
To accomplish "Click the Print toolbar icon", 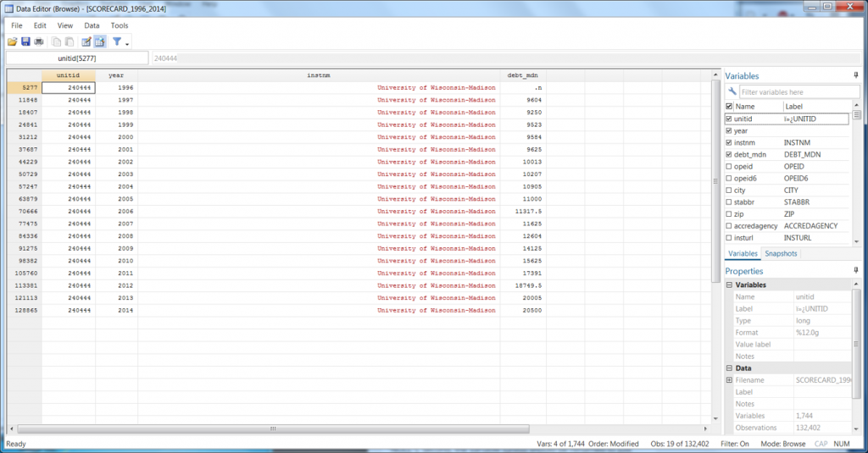I will pos(38,41).
